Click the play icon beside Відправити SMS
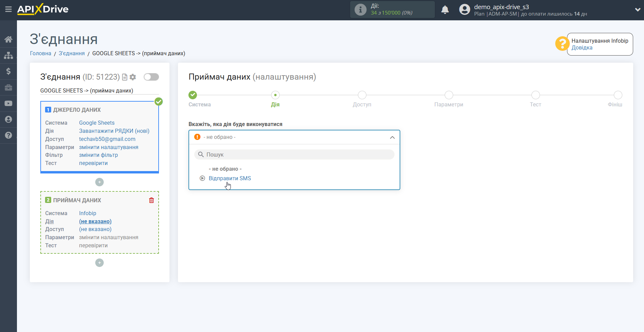Image resolution: width=644 pixels, height=332 pixels. point(202,178)
